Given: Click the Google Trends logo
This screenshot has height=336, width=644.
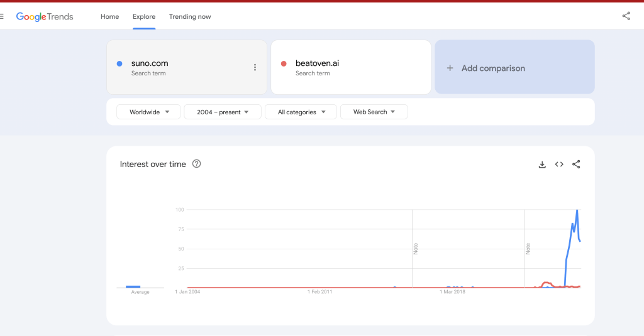Looking at the screenshot, I should (45, 17).
